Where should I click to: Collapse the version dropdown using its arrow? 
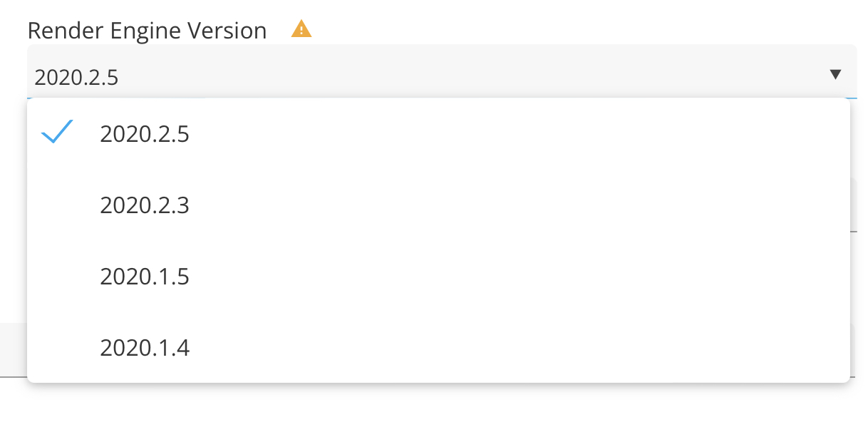click(x=836, y=74)
